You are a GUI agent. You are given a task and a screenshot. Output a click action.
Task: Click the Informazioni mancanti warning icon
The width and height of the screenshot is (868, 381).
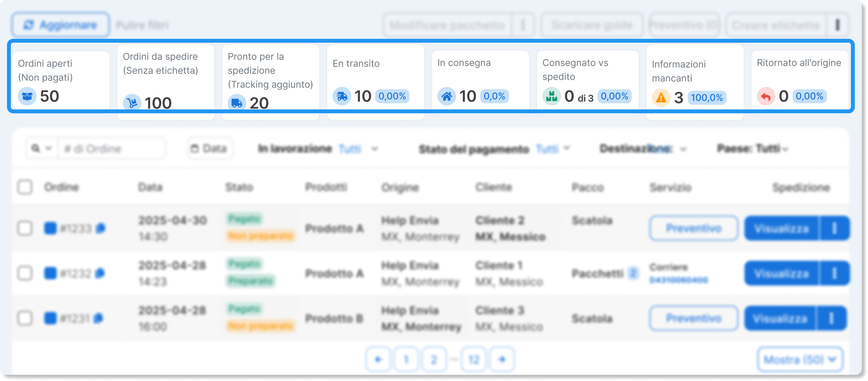click(x=661, y=98)
